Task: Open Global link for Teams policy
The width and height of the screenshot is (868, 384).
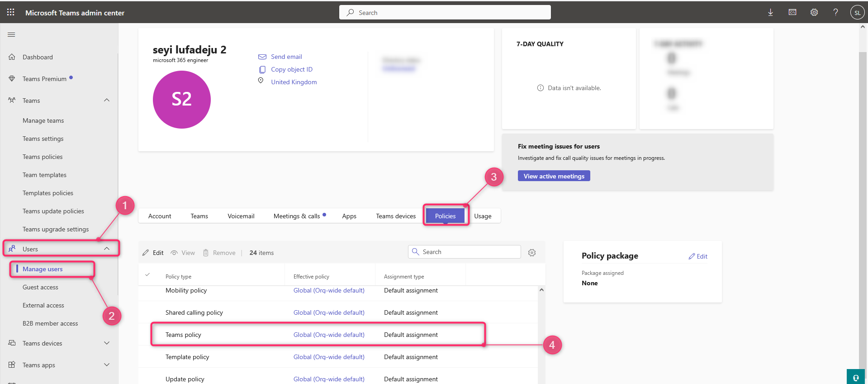Action: (329, 335)
